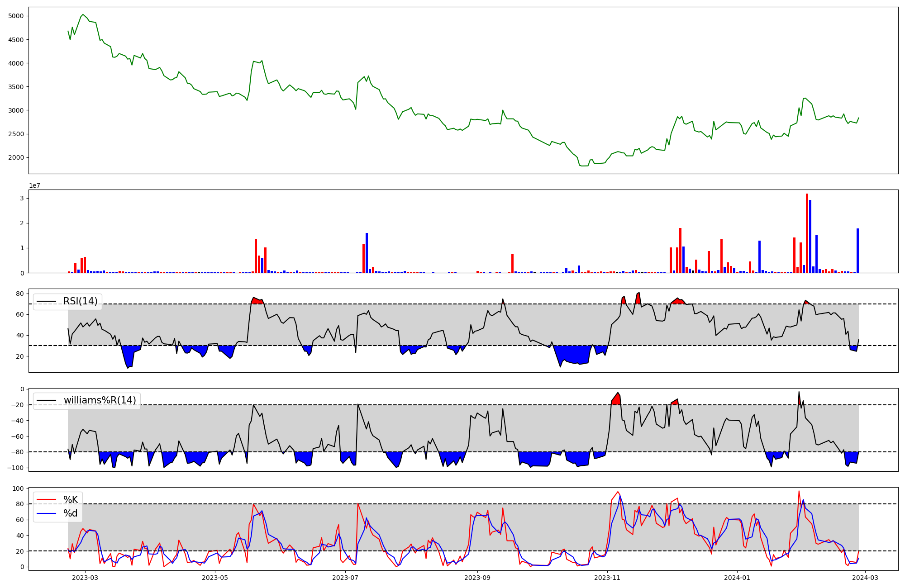Click the red line swatch beside %K
The height and width of the screenshot is (588, 905).
point(47,500)
